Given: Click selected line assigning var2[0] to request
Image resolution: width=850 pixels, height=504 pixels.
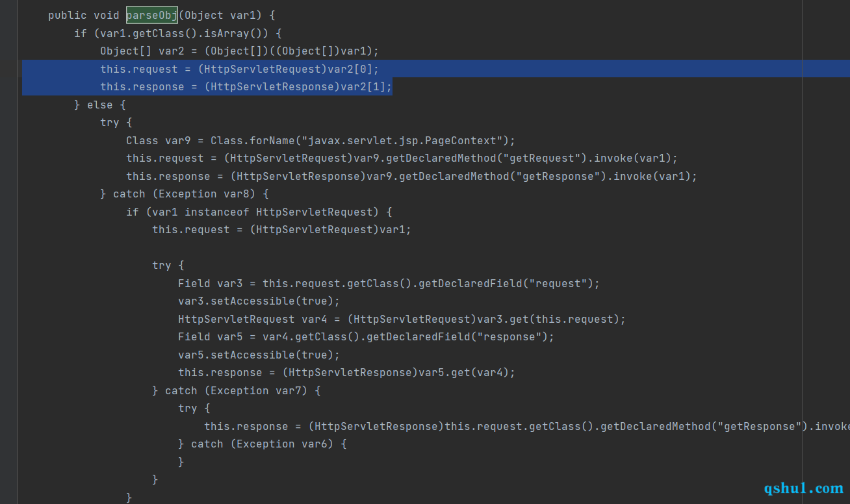Looking at the screenshot, I should pos(239,69).
